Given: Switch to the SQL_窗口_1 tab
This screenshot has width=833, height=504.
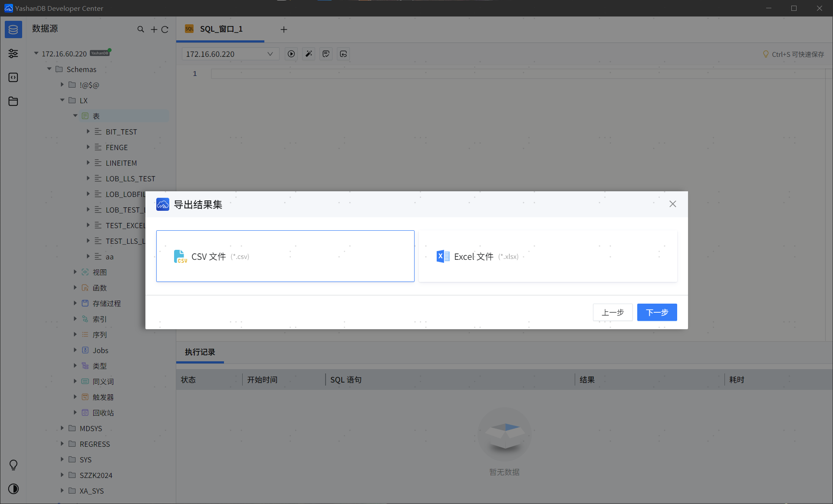Looking at the screenshot, I should (x=220, y=29).
